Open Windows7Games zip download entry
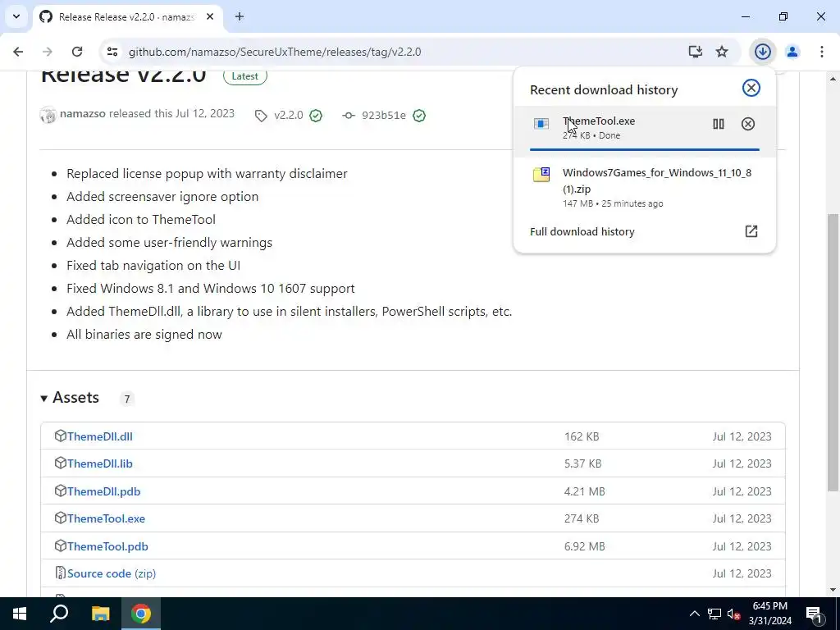The image size is (840, 630). (x=645, y=187)
